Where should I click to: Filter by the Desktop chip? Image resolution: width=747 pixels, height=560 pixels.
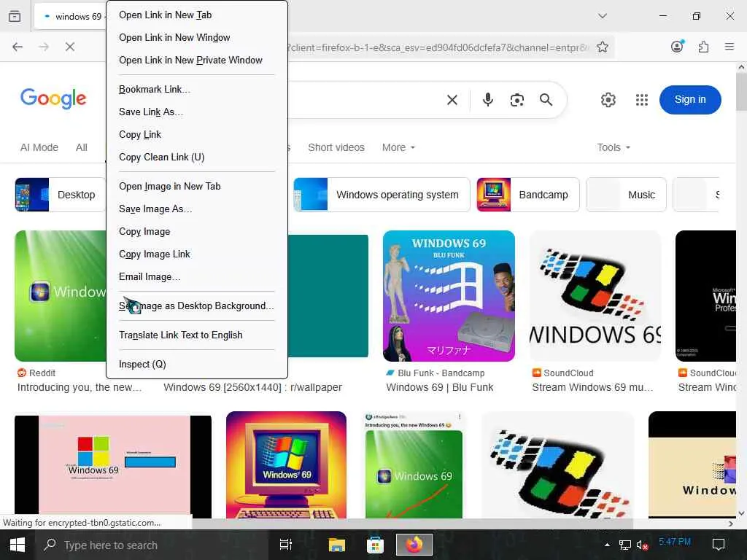pos(60,195)
